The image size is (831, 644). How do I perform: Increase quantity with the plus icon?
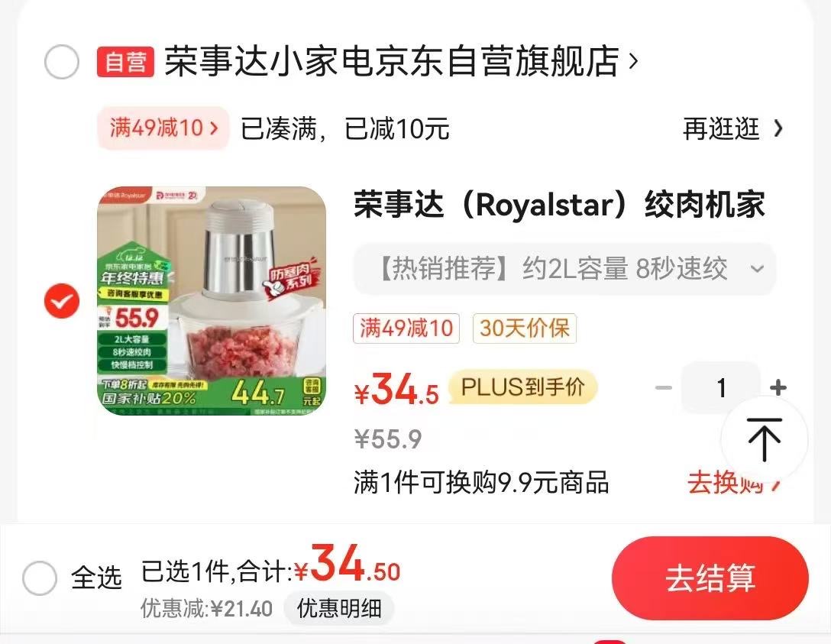[778, 387]
